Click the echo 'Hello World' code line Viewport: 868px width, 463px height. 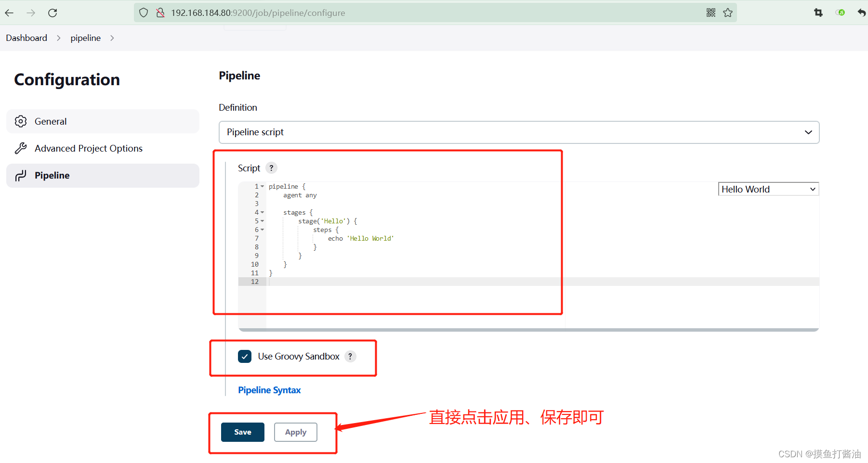coord(361,238)
